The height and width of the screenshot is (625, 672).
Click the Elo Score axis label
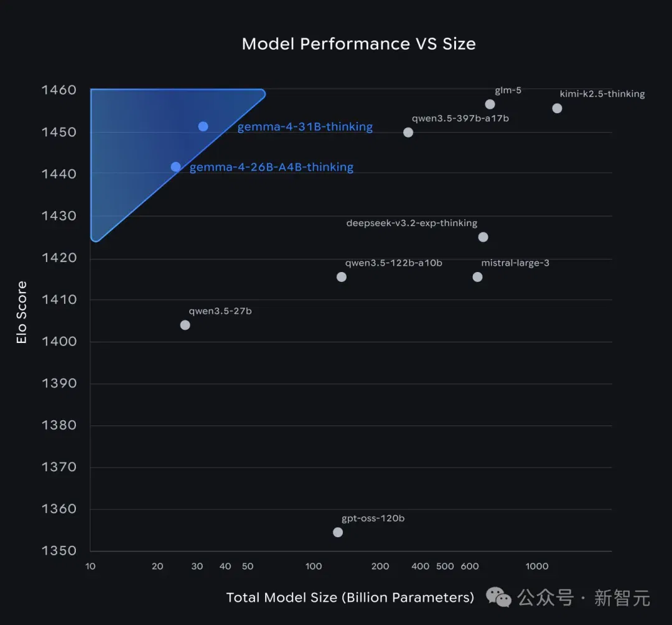click(x=21, y=312)
